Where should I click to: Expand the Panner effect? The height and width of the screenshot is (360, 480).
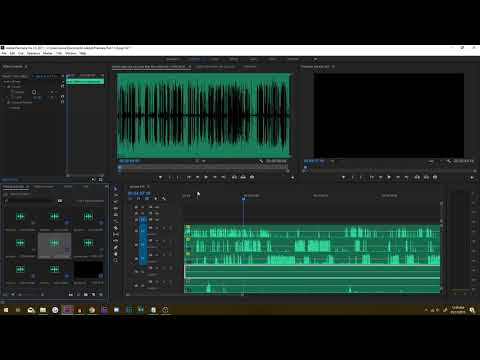[x=9, y=108]
